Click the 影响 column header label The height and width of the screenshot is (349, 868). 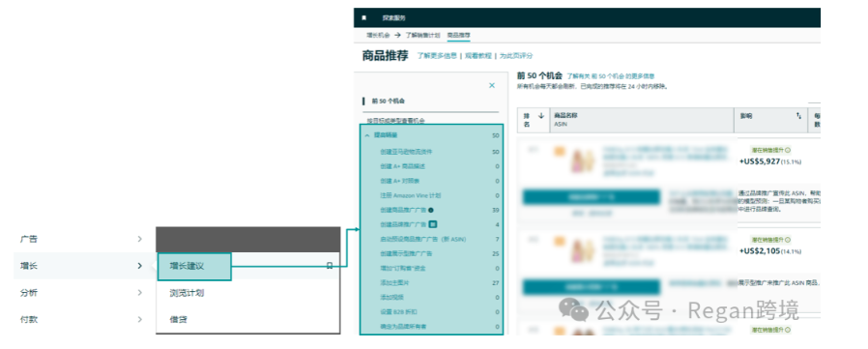[745, 116]
